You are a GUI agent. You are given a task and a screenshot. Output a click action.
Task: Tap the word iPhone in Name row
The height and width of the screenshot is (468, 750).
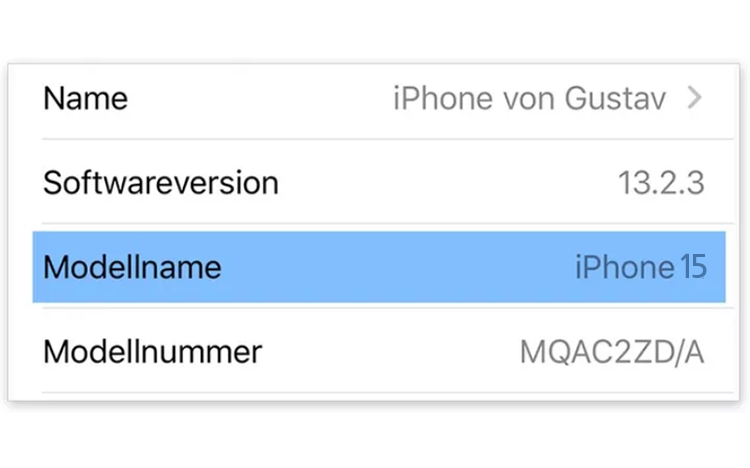pyautogui.click(x=431, y=99)
